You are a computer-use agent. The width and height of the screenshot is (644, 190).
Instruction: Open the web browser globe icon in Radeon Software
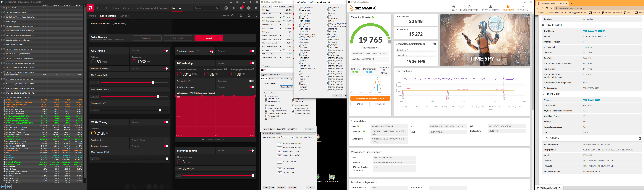(x=226, y=8)
